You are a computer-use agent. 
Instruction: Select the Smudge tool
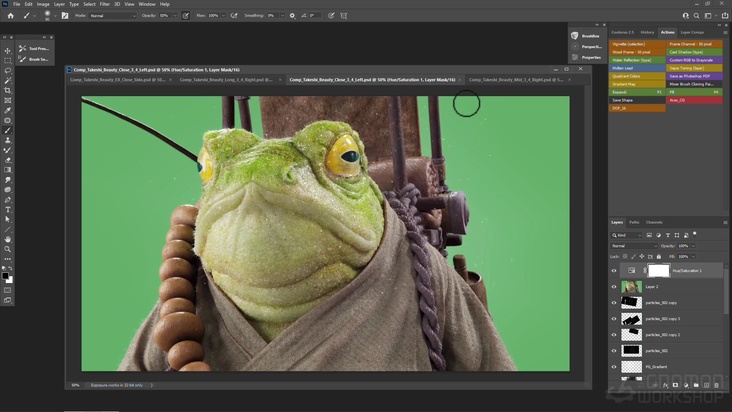[x=7, y=180]
